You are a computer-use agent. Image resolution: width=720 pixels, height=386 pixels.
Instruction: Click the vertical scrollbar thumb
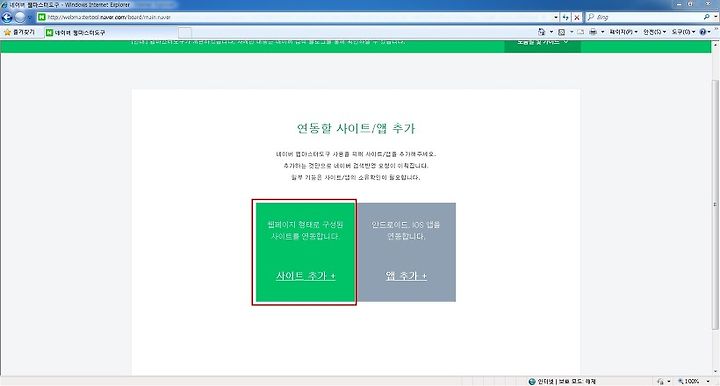point(715,204)
